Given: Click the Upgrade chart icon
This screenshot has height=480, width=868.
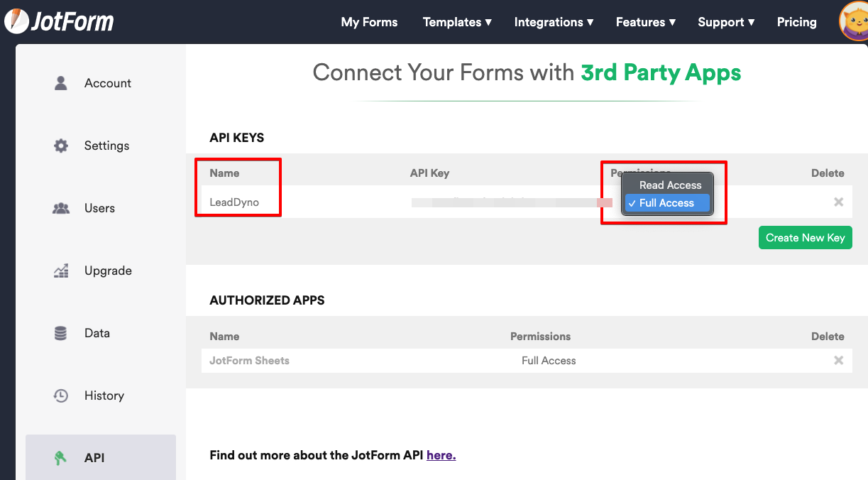Looking at the screenshot, I should point(61,271).
